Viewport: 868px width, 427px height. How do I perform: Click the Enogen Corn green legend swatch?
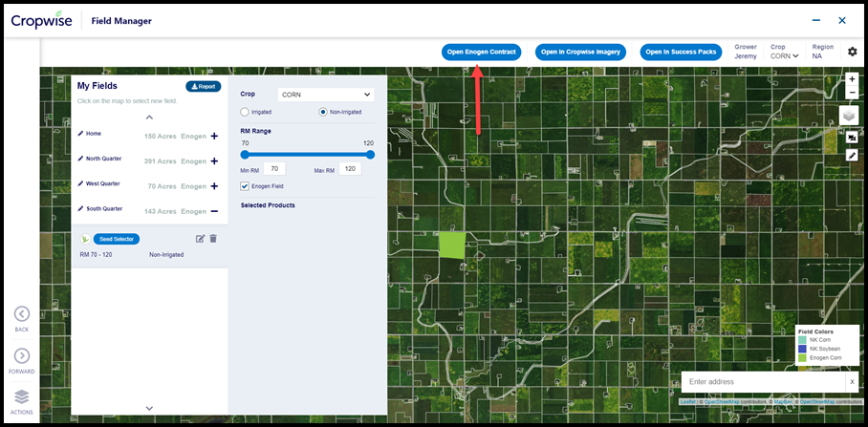tap(802, 358)
